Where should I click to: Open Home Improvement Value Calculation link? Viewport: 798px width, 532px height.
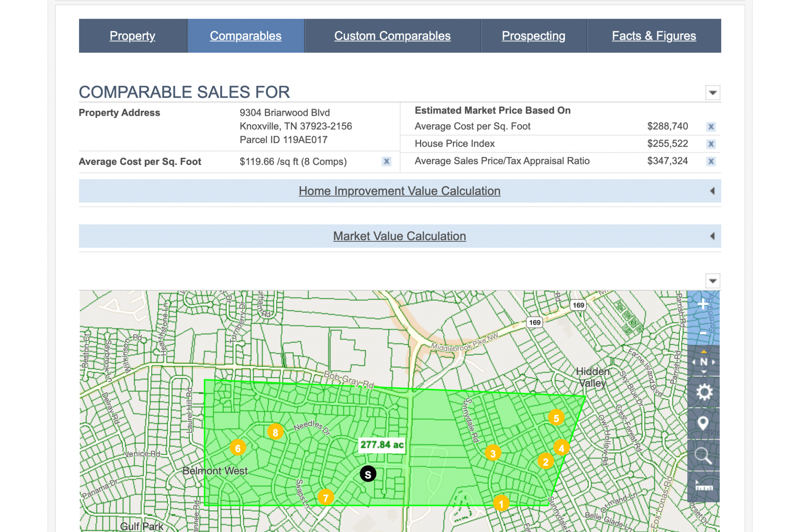tap(399, 191)
